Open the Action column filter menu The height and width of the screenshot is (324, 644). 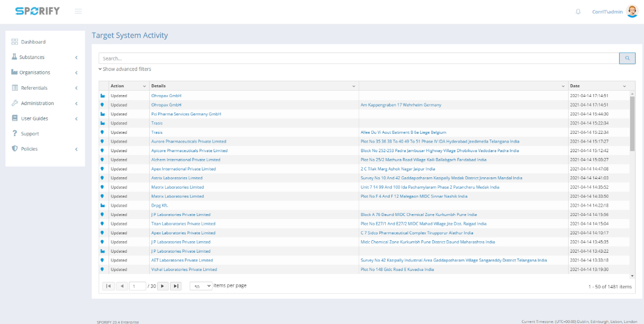coord(144,86)
